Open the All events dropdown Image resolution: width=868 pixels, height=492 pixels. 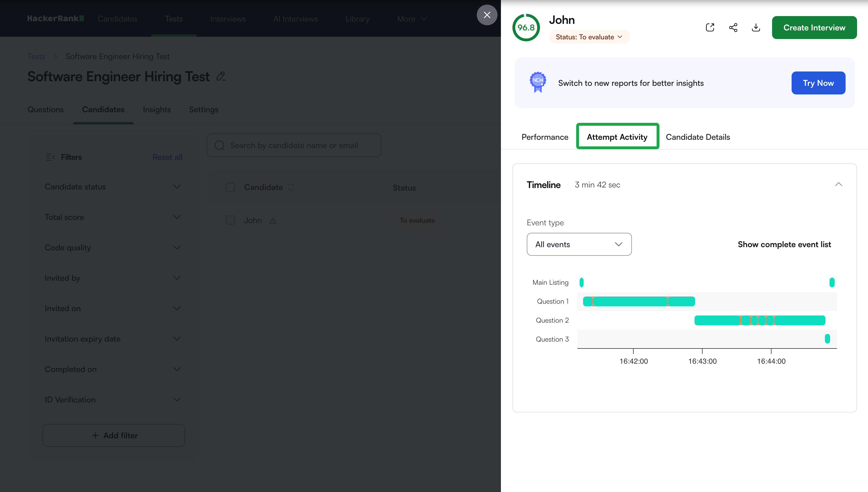click(579, 244)
